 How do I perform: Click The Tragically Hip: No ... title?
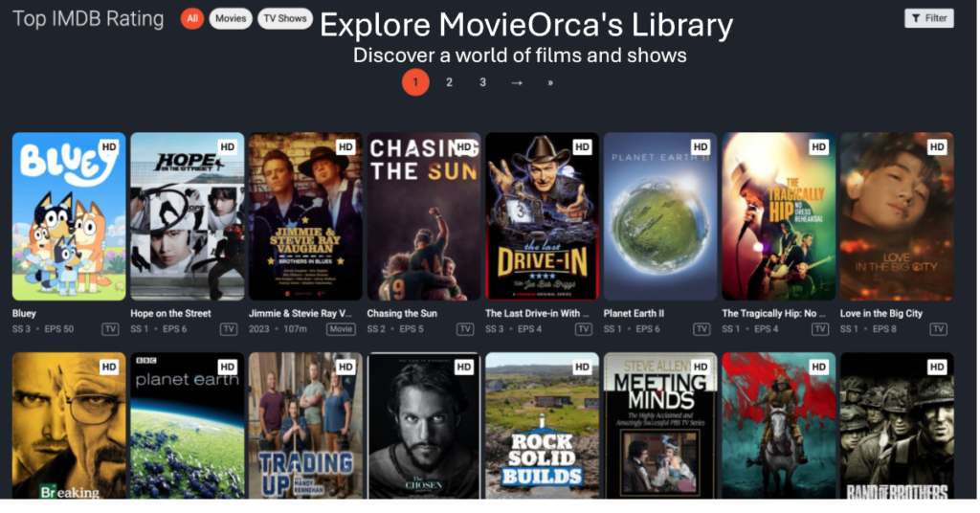[773, 313]
